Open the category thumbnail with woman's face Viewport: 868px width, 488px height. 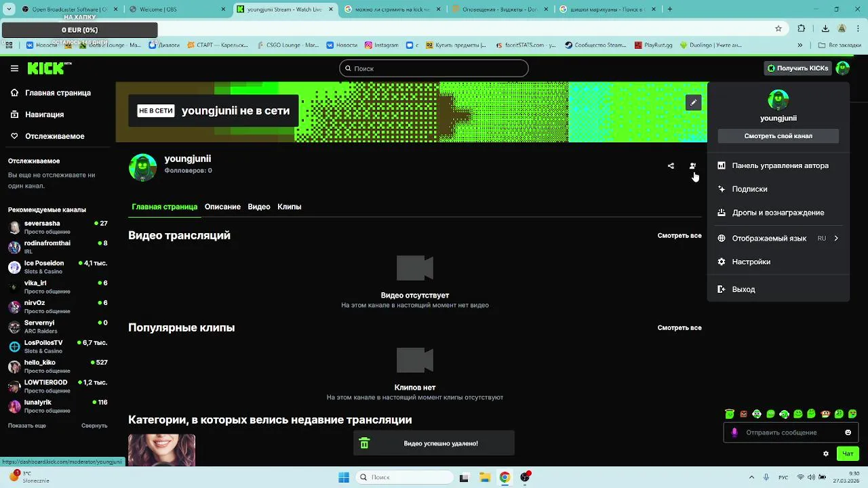(x=161, y=451)
